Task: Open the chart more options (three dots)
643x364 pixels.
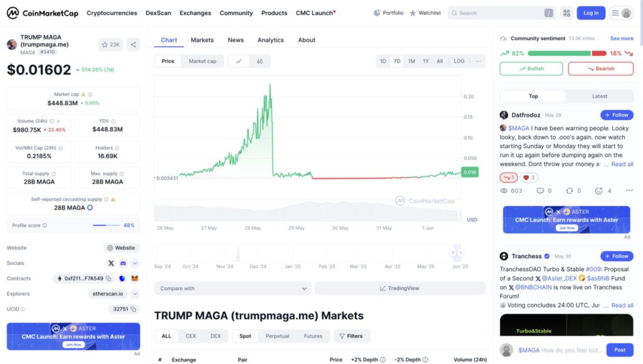Action: 478,62
